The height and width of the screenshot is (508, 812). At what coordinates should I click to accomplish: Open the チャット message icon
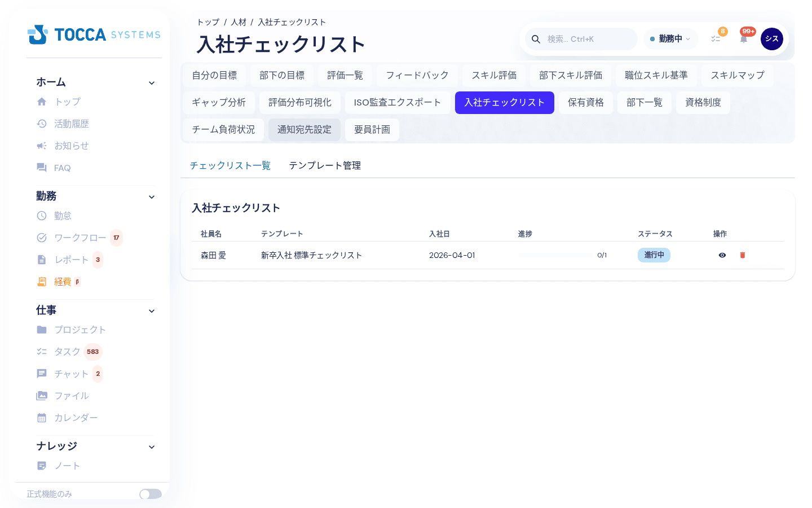(42, 374)
